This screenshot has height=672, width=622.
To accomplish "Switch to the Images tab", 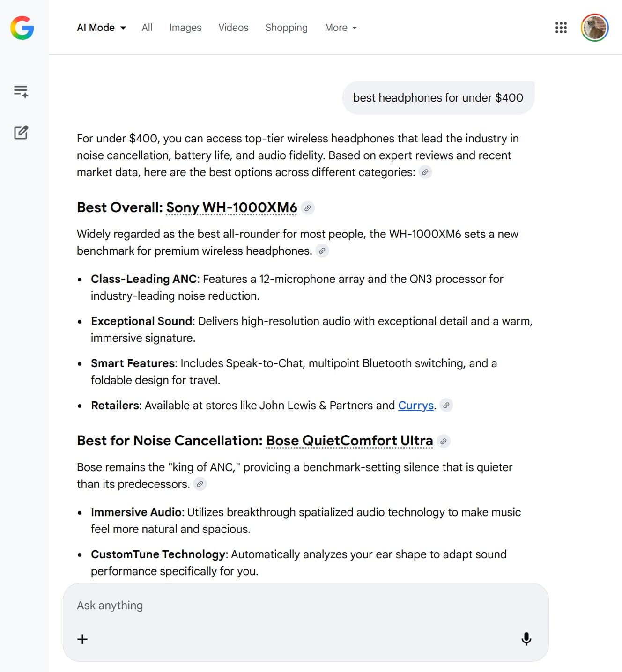I will point(185,28).
